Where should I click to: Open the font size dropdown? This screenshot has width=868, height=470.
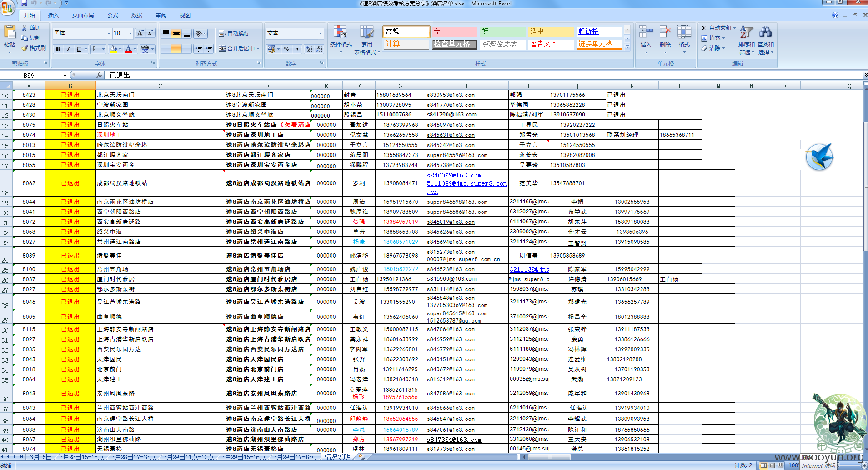130,33
